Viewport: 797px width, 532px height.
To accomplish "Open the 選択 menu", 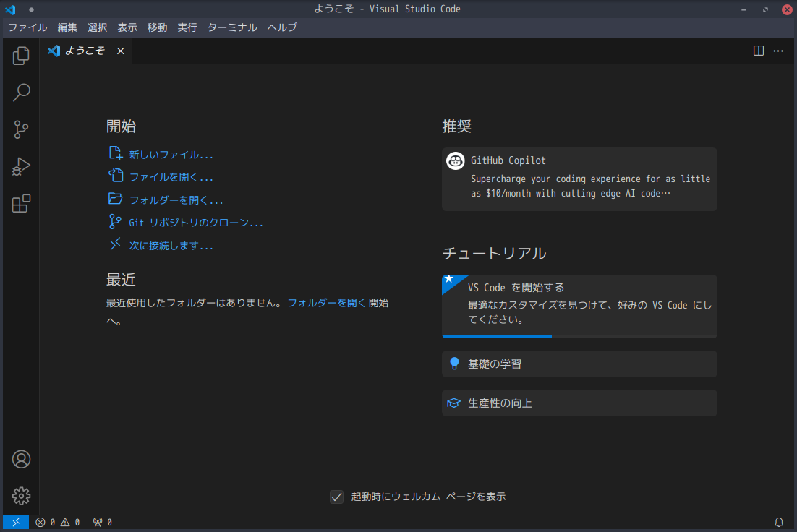I will pyautogui.click(x=97, y=27).
